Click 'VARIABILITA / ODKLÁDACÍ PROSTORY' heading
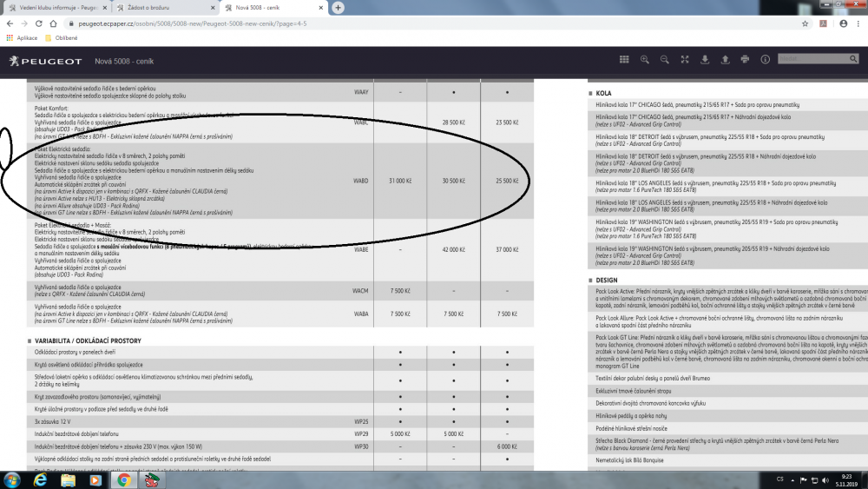 point(88,341)
